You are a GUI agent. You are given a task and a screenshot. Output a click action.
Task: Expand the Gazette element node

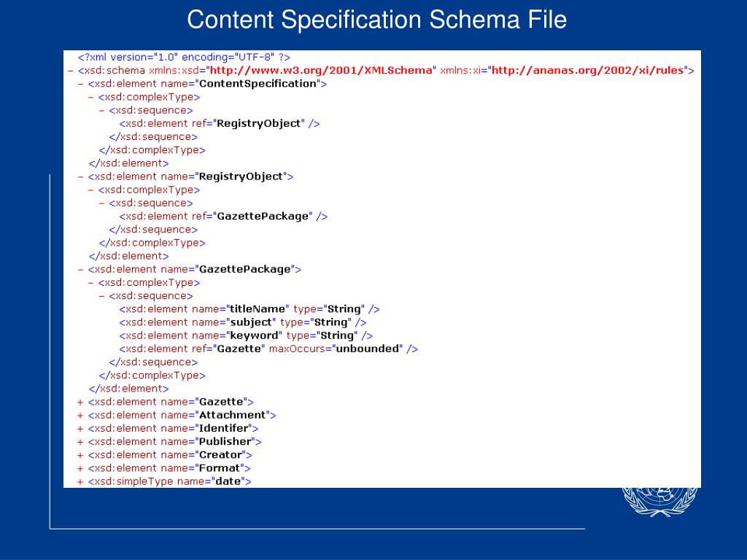[80, 402]
